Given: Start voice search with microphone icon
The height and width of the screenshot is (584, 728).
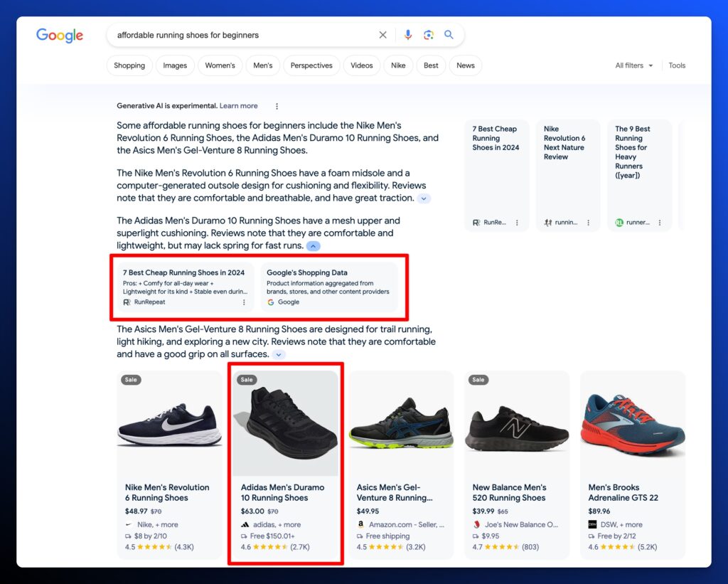Looking at the screenshot, I should tap(408, 35).
